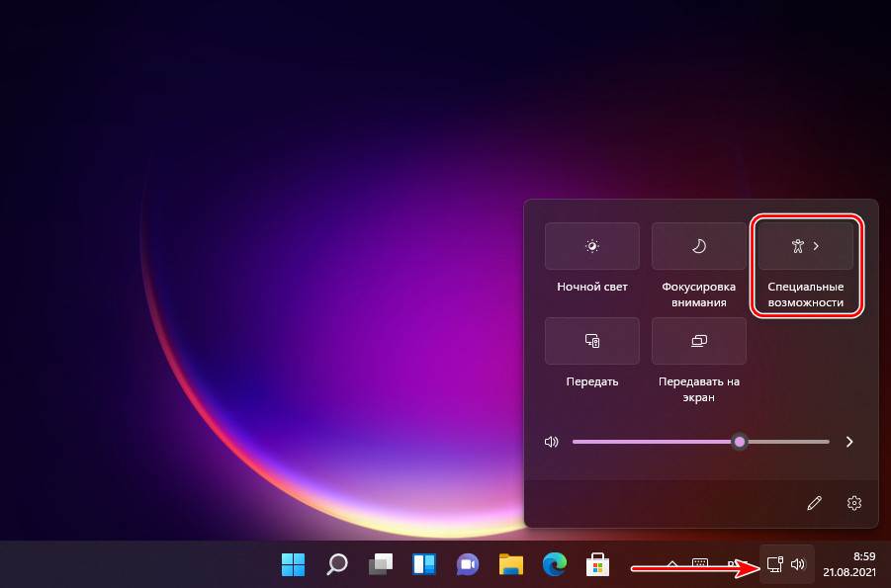Expand the Специальные возможности chevron

[817, 246]
